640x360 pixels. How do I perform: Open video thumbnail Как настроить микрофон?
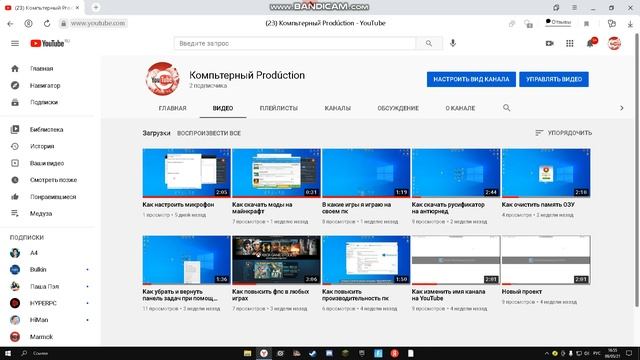pos(187,173)
